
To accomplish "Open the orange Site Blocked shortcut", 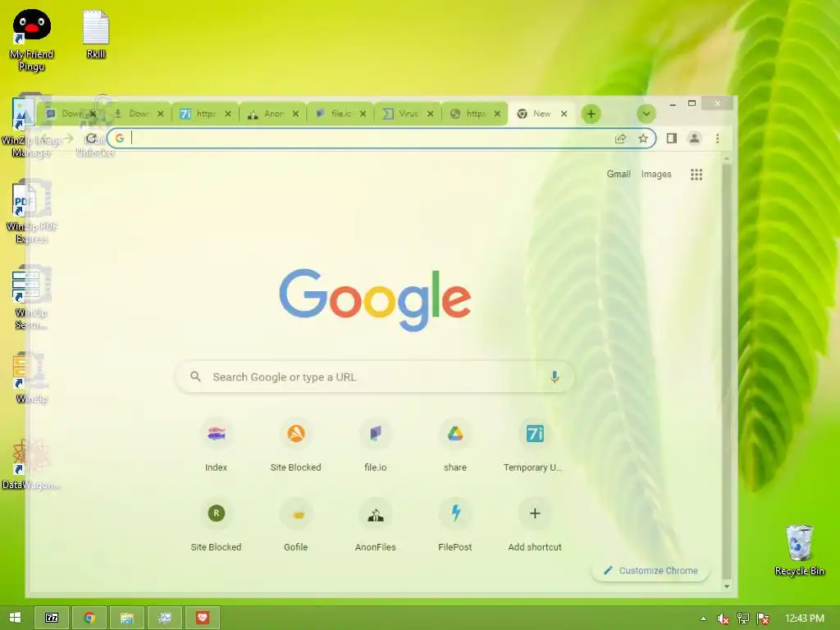I will point(295,445).
